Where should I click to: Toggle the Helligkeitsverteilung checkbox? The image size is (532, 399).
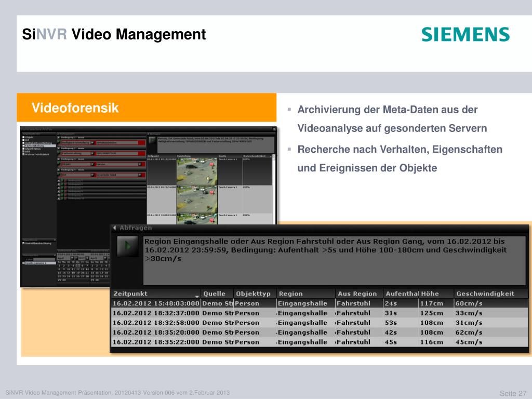23,143
